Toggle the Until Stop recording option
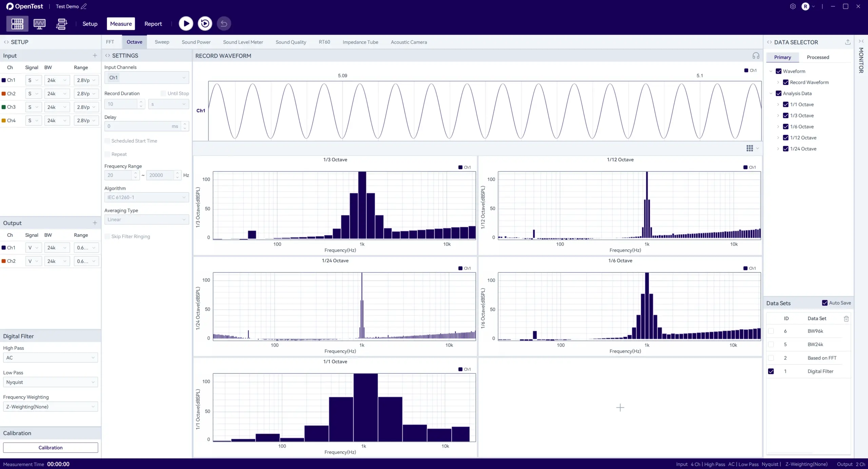Viewport: 868px width, 469px height. (x=163, y=93)
